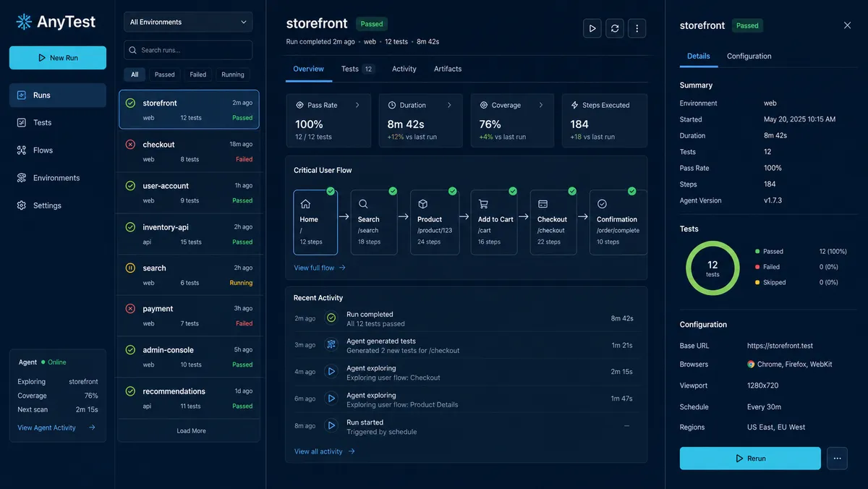Viewport: 868px width, 489px height.
Task: Start a New Run
Action: pyautogui.click(x=58, y=58)
